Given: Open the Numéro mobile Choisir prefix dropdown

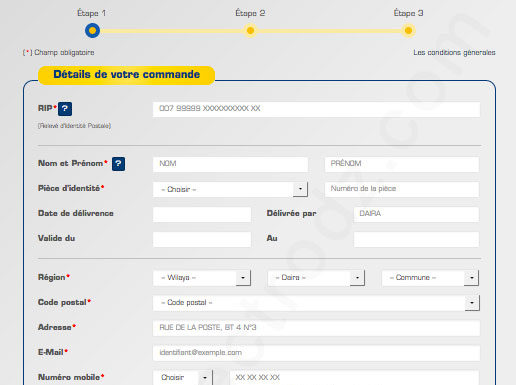Looking at the screenshot, I should point(183,378).
